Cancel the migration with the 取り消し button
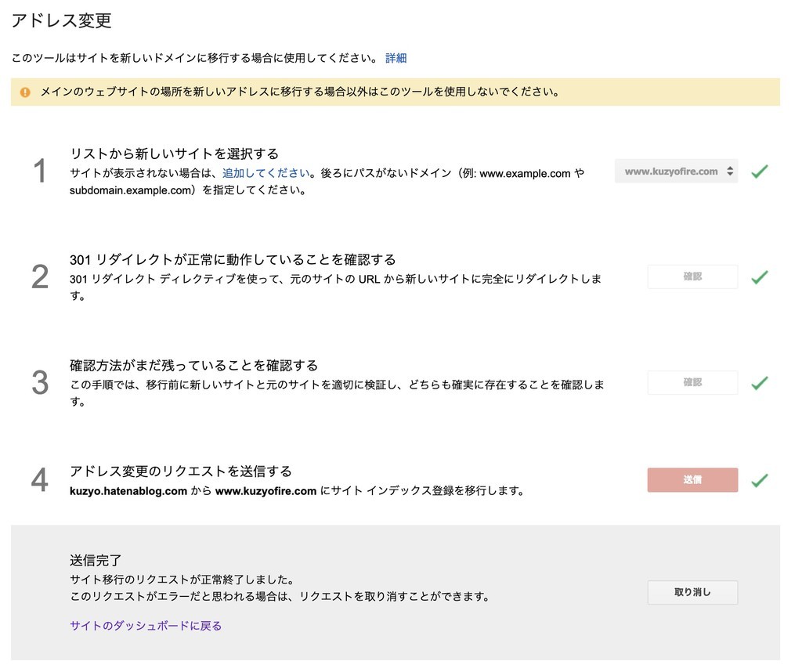802x672 pixels. point(692,593)
